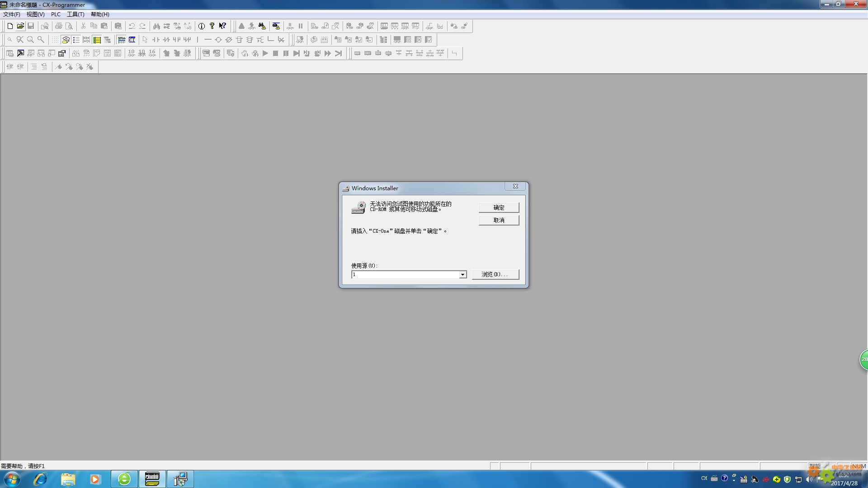Click the Stop square simulation button
Viewport: 868px width, 488px height.
click(276, 53)
